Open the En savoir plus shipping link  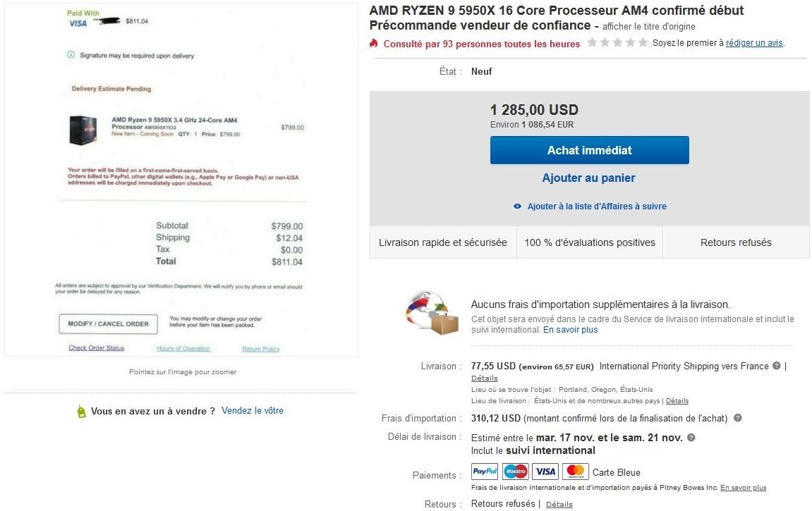(x=570, y=330)
